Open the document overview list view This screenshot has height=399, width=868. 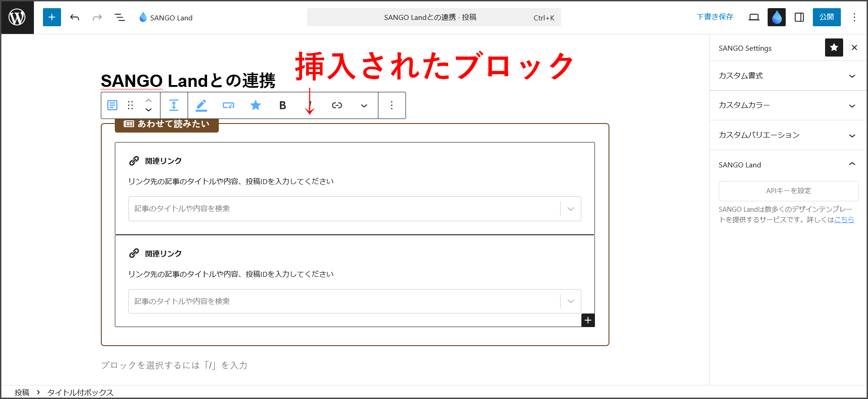[x=120, y=17]
